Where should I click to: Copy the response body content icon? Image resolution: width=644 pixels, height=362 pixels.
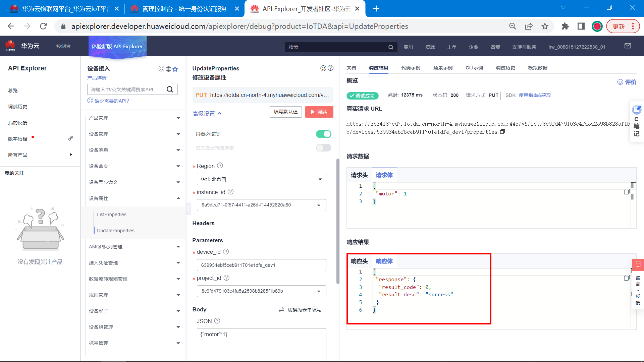627,278
